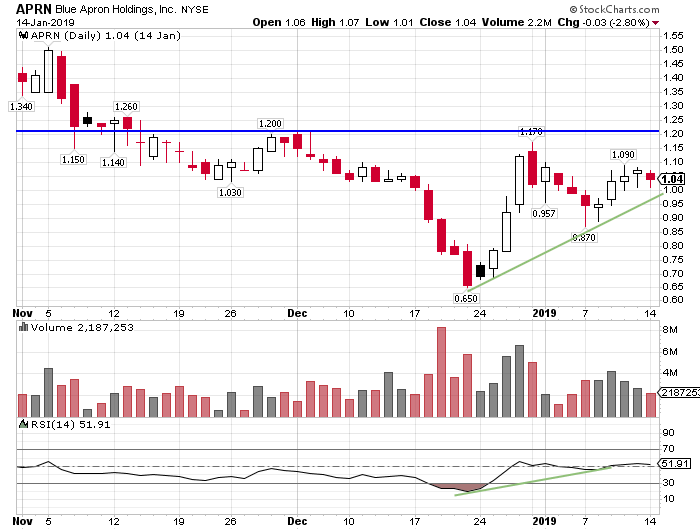Click the volume value tag 2187253 on axis
Image resolution: width=700 pixels, height=530 pixels.
(x=679, y=392)
